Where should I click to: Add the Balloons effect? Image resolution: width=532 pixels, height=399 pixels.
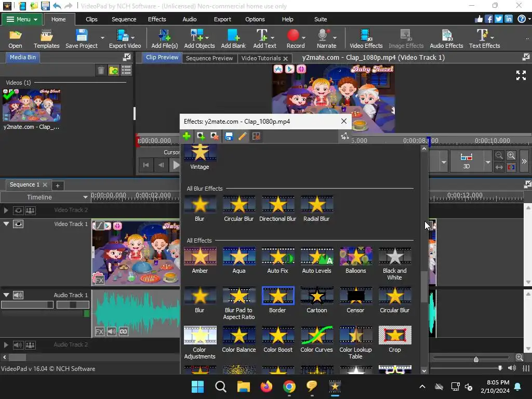coord(355,260)
